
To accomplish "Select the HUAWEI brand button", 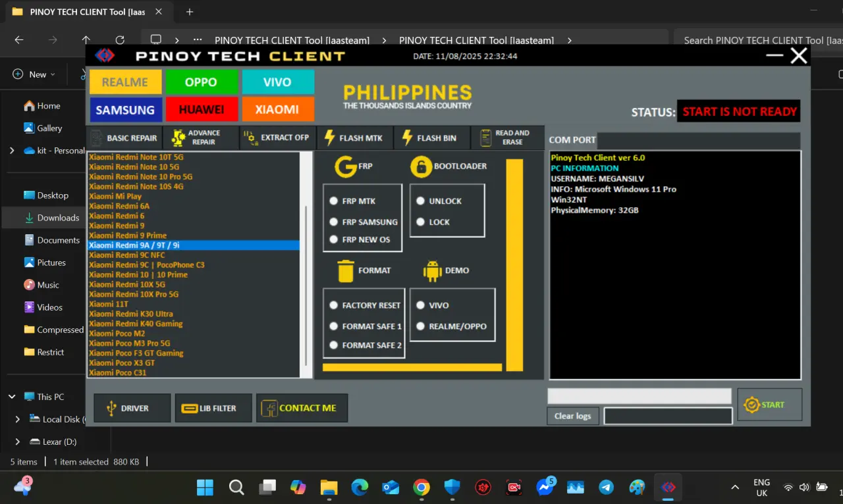I will [202, 110].
